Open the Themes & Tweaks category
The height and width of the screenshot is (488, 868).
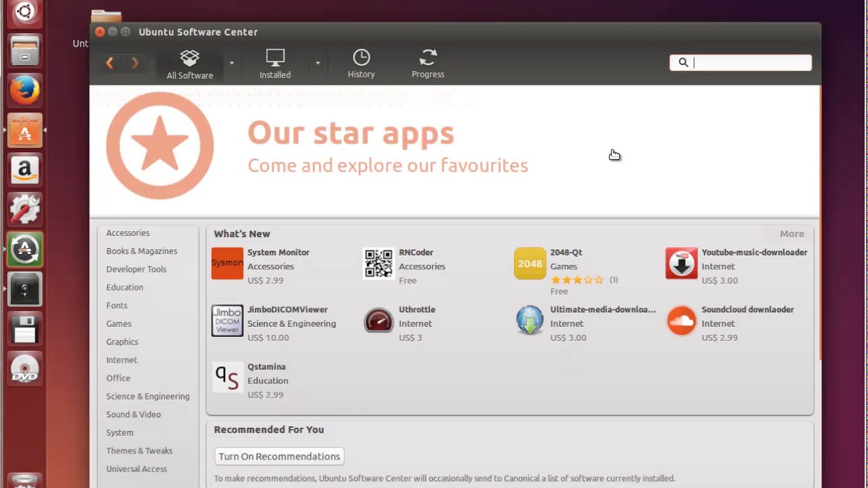pos(139,451)
